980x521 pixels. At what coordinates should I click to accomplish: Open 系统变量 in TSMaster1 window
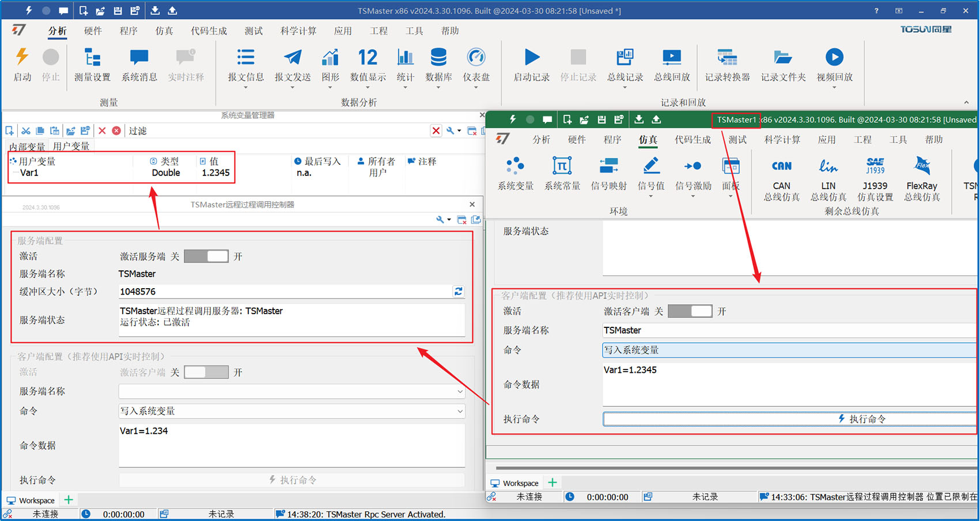(x=515, y=173)
